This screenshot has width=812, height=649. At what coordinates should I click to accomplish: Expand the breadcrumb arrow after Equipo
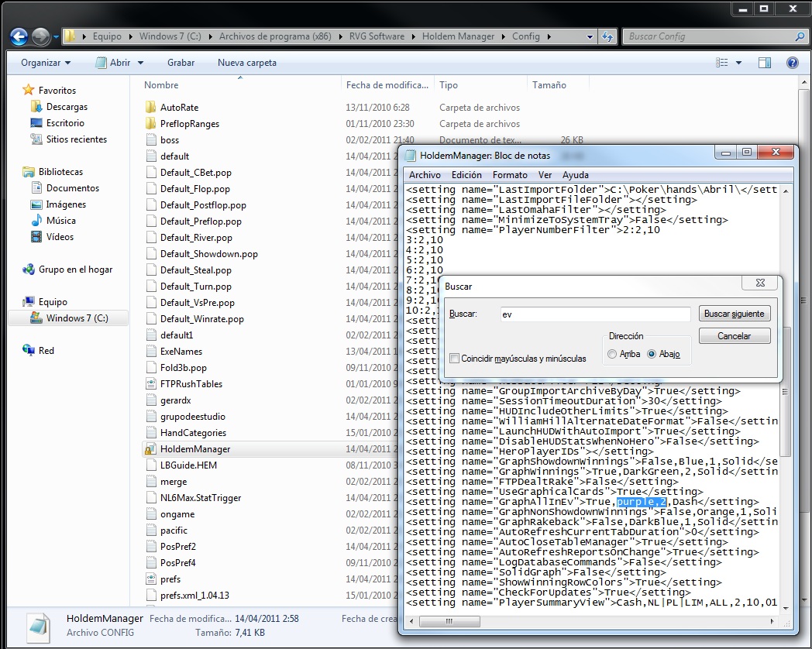[130, 36]
